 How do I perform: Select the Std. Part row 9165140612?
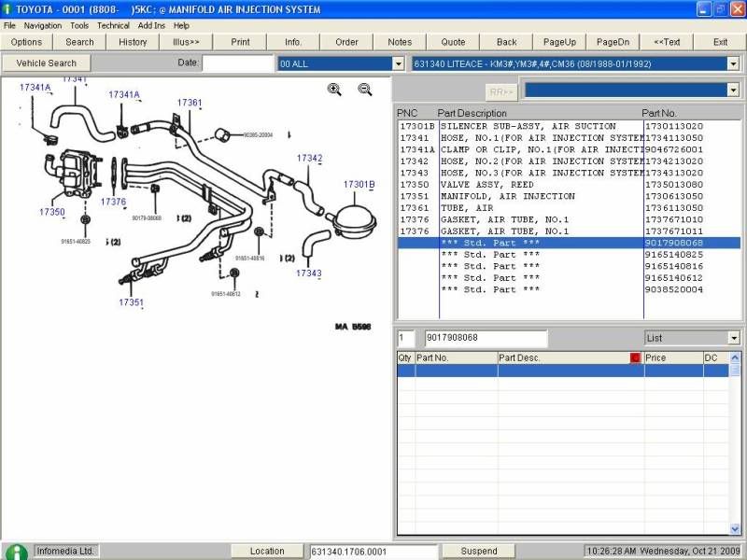pos(569,278)
